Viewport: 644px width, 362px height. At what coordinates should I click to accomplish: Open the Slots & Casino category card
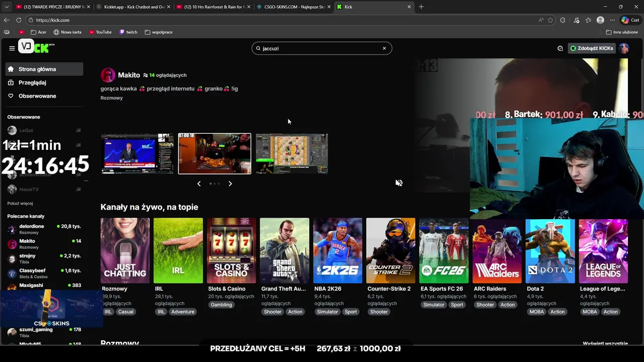tap(231, 250)
